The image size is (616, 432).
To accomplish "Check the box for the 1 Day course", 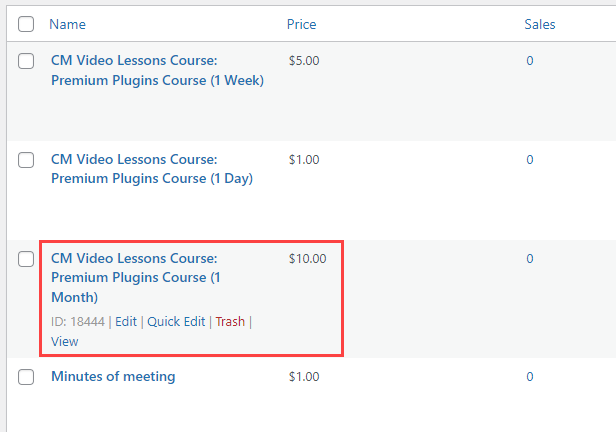I will coord(26,160).
